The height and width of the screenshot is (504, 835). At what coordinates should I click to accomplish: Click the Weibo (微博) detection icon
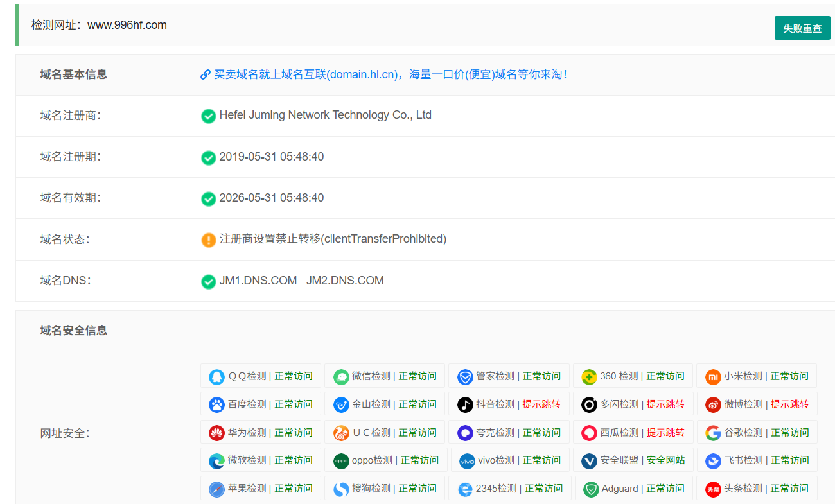(x=712, y=404)
